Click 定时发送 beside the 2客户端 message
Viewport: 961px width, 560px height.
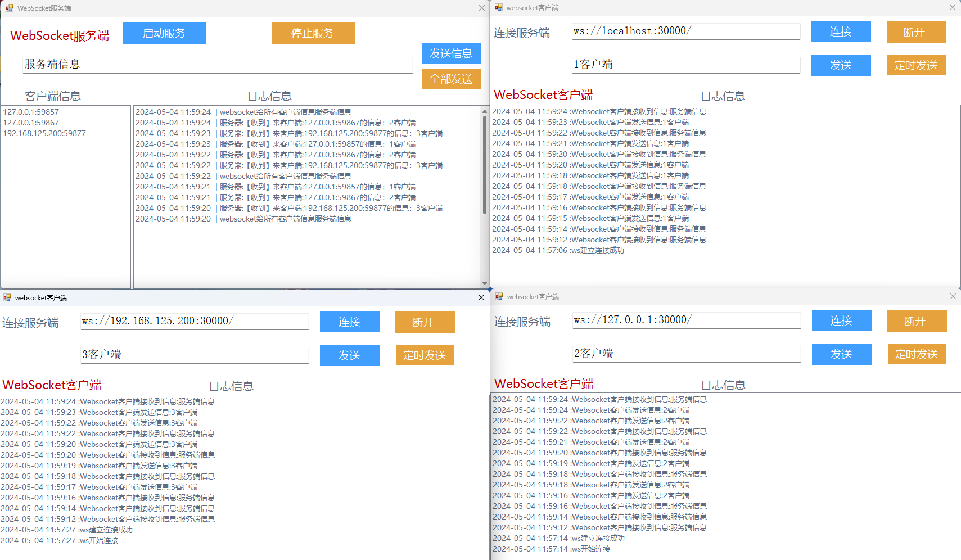(917, 354)
